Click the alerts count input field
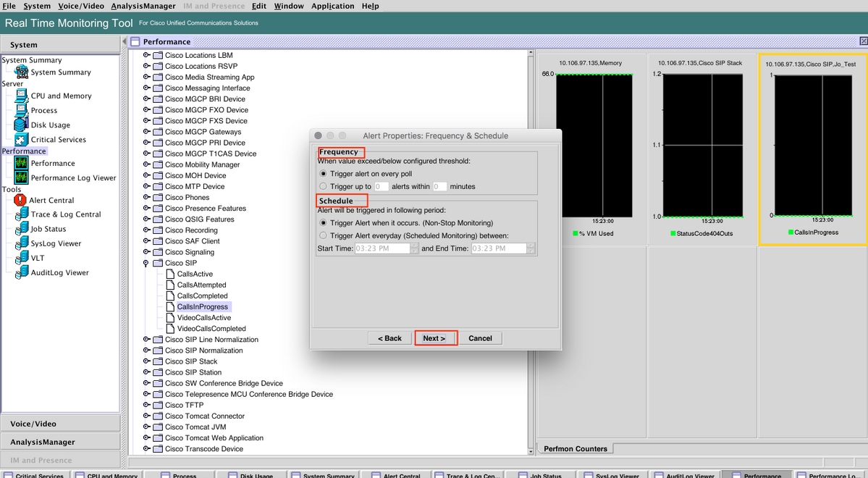This screenshot has width=868, height=478. tap(382, 187)
